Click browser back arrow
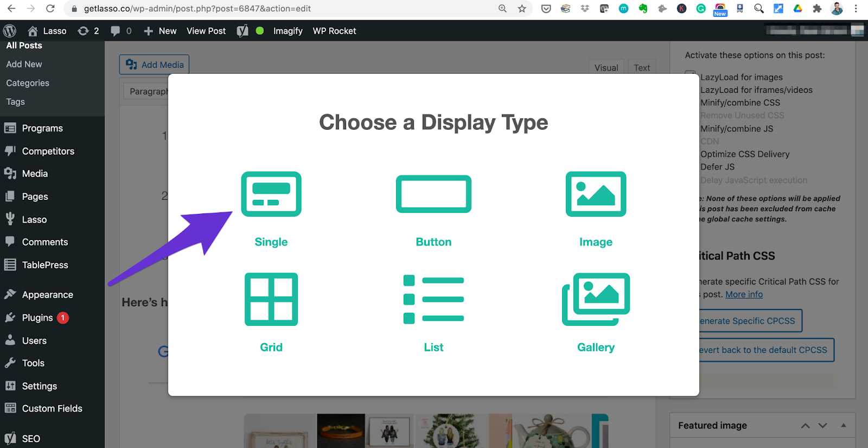 11,9
